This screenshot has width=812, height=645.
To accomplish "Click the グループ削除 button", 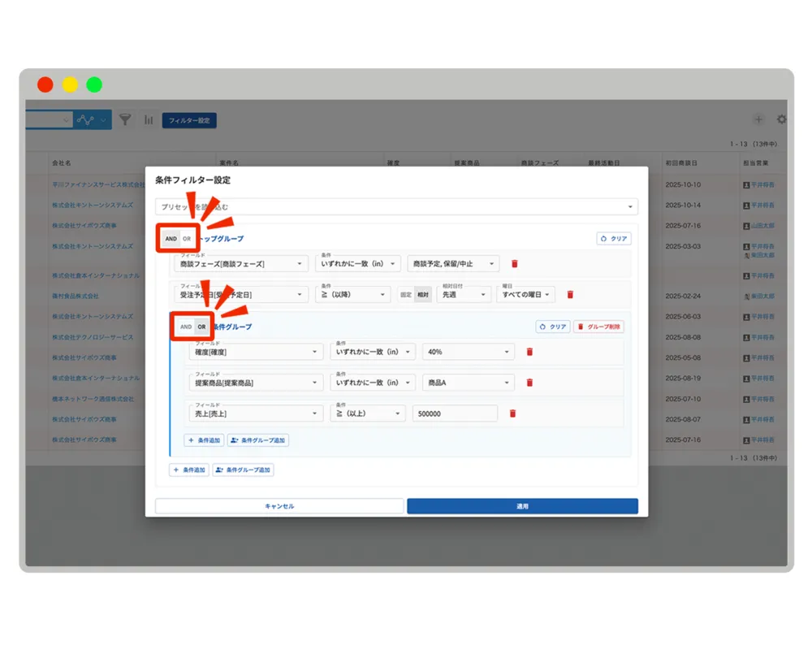I will click(x=598, y=327).
